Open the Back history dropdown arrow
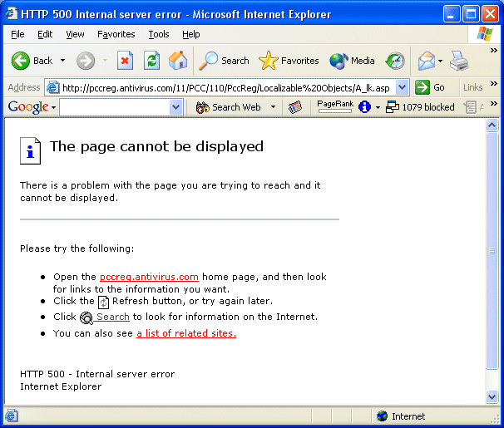This screenshot has height=428, width=504. pos(62,61)
